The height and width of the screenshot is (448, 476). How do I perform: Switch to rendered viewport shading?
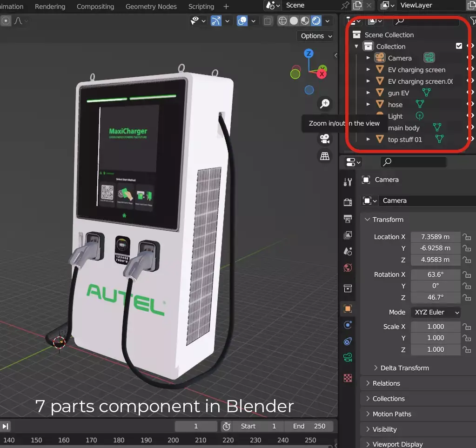coord(316,21)
